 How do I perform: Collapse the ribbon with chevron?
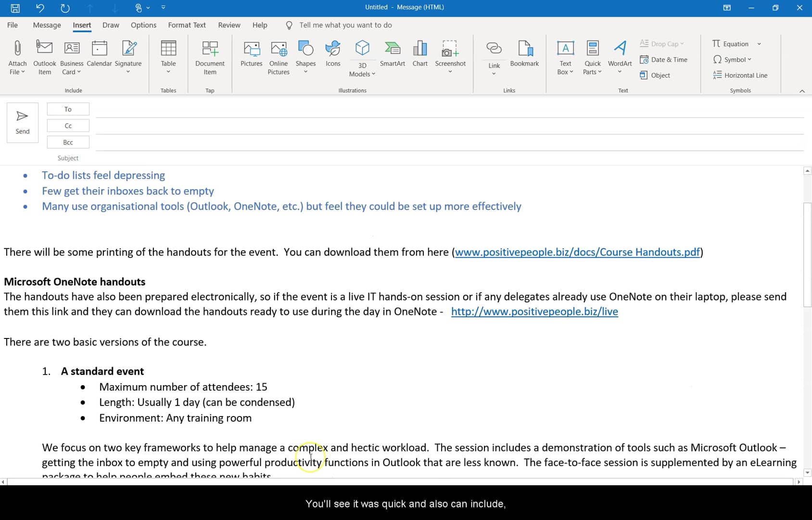click(x=802, y=91)
